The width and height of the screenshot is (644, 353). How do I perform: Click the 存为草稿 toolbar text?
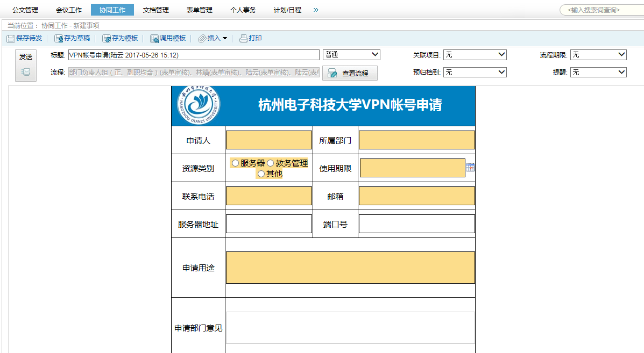point(77,38)
